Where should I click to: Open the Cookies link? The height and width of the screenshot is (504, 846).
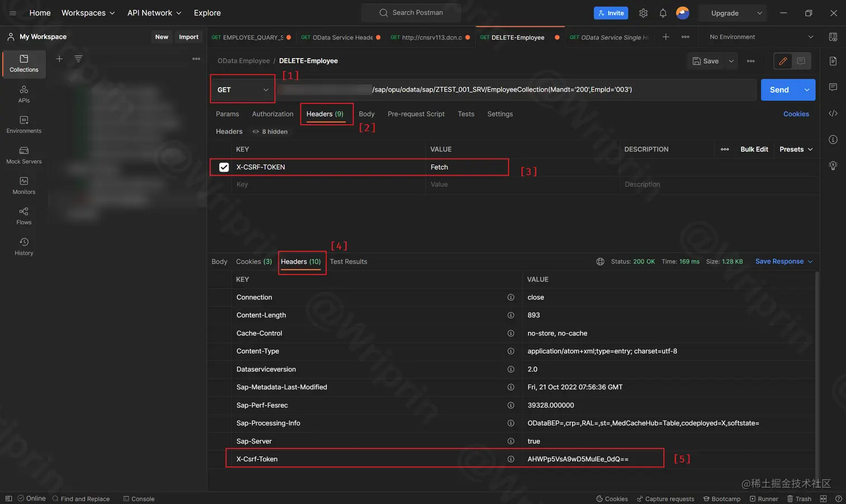click(796, 114)
